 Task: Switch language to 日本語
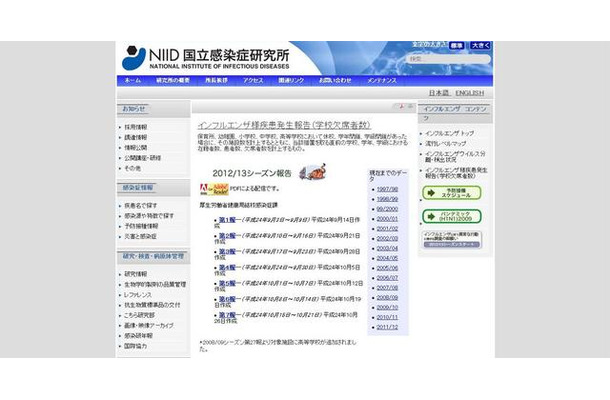(x=438, y=93)
